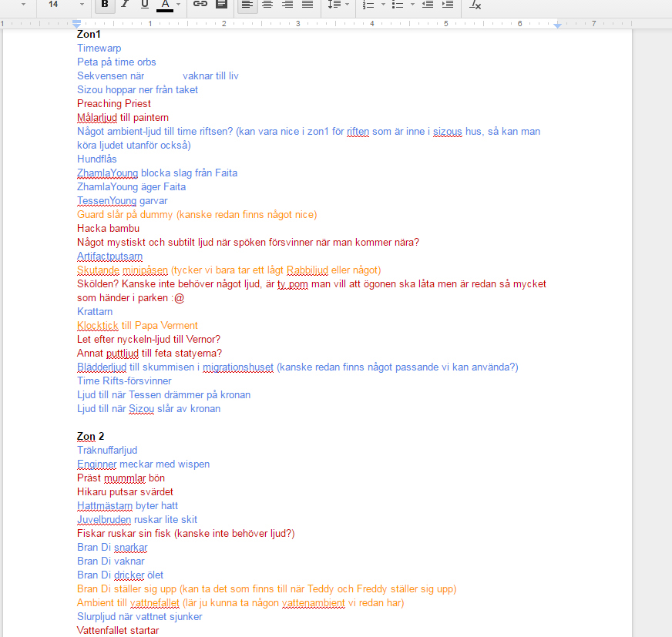672x637 pixels.
Task: Click the misspelled word 'Målarljud'
Action: coord(97,117)
